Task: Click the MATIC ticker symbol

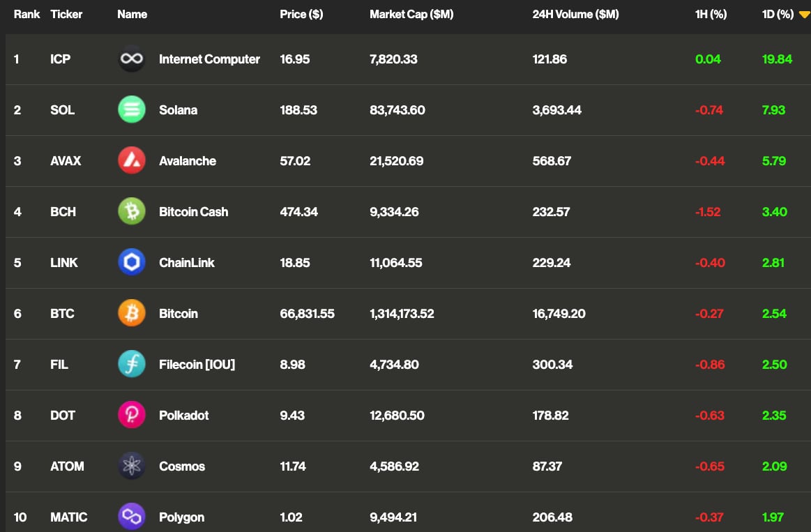Action: click(69, 517)
